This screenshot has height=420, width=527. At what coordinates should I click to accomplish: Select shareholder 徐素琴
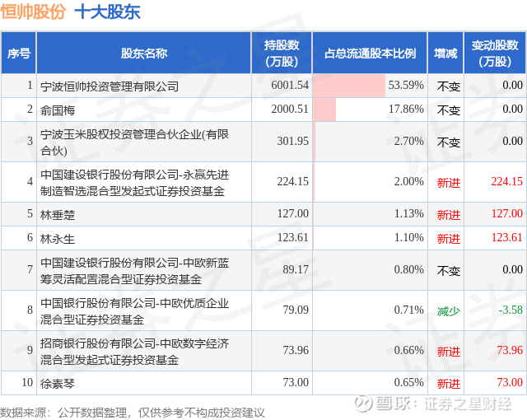[x=58, y=384]
